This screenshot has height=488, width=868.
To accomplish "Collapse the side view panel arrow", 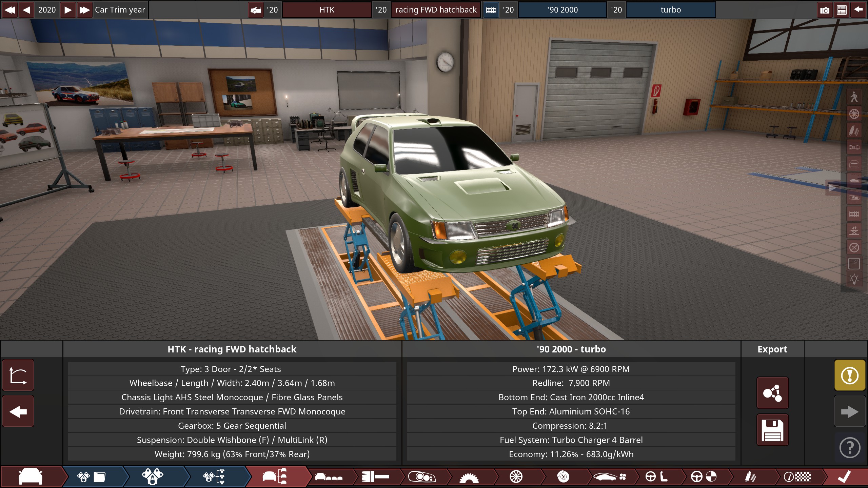I will (832, 187).
